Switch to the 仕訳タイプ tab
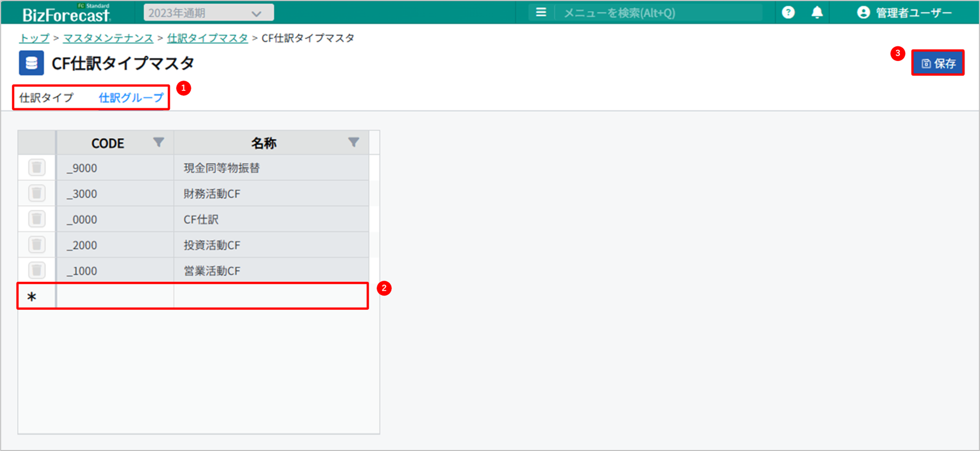 46,98
